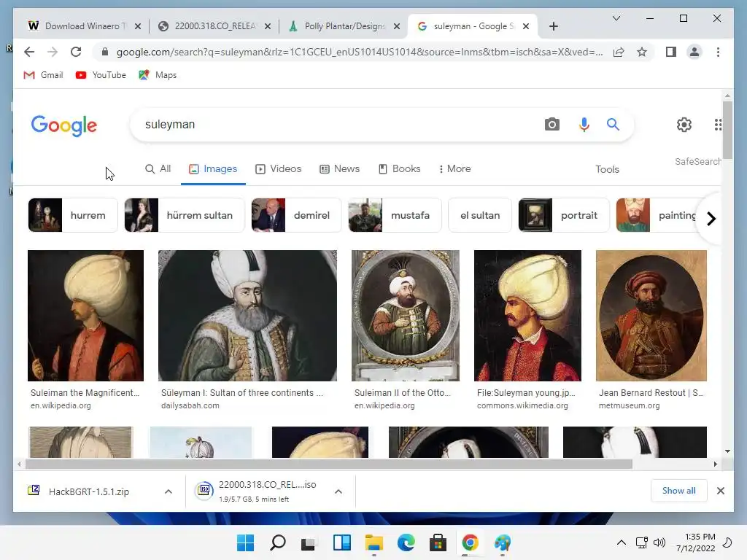Viewport: 747px width, 560px height.
Task: Select the el sultan suggestion chip
Action: (480, 215)
